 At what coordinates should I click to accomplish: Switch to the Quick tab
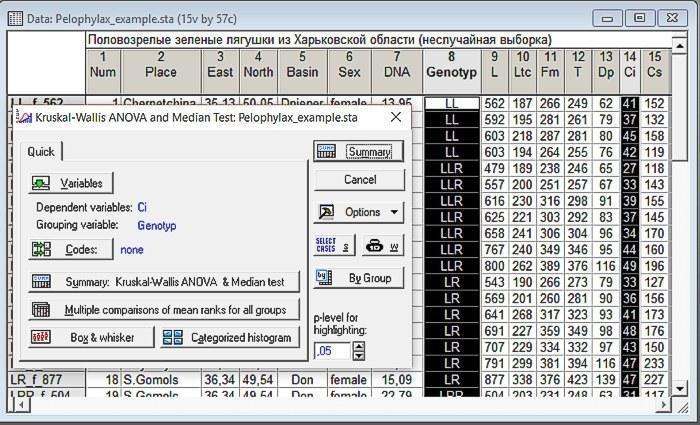[41, 151]
